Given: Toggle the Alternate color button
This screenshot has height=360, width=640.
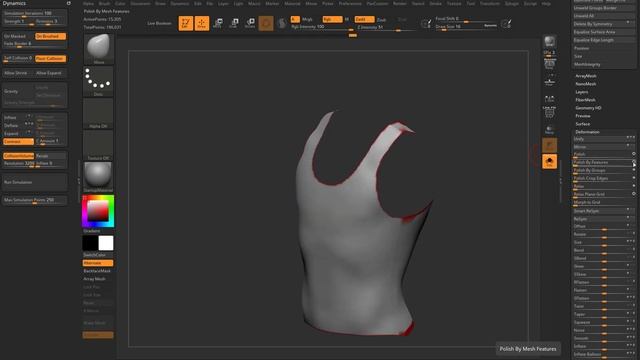Looking at the screenshot, I should click(98, 263).
